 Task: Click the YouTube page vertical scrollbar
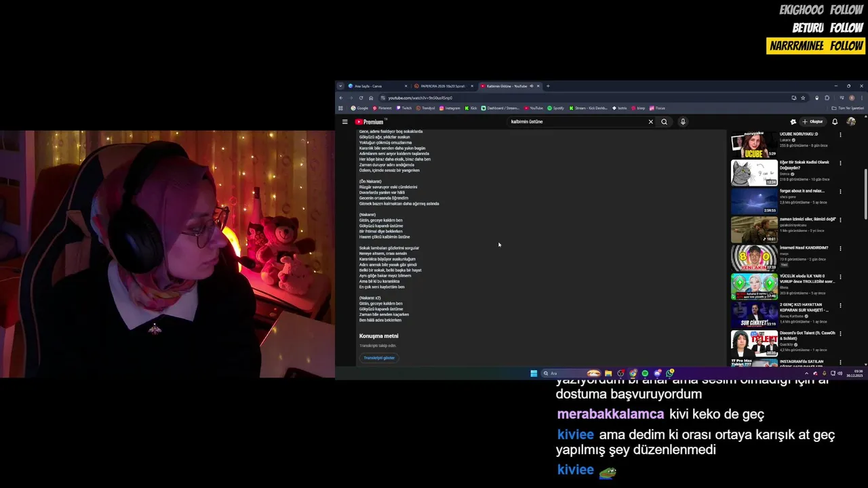(x=865, y=193)
